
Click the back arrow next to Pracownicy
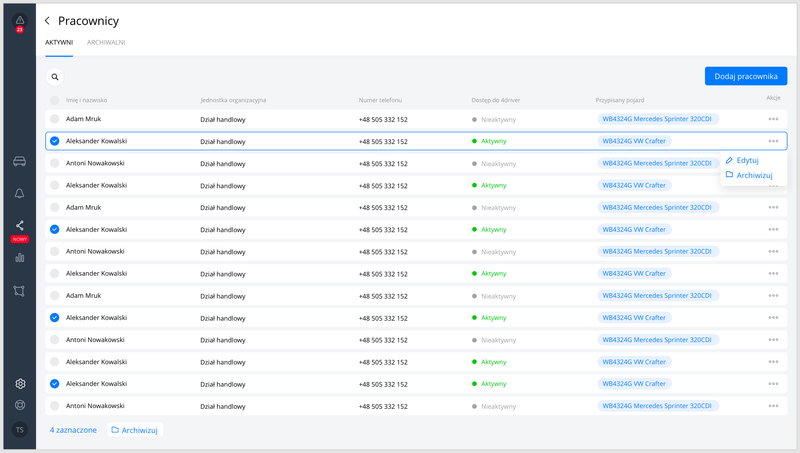coord(47,20)
